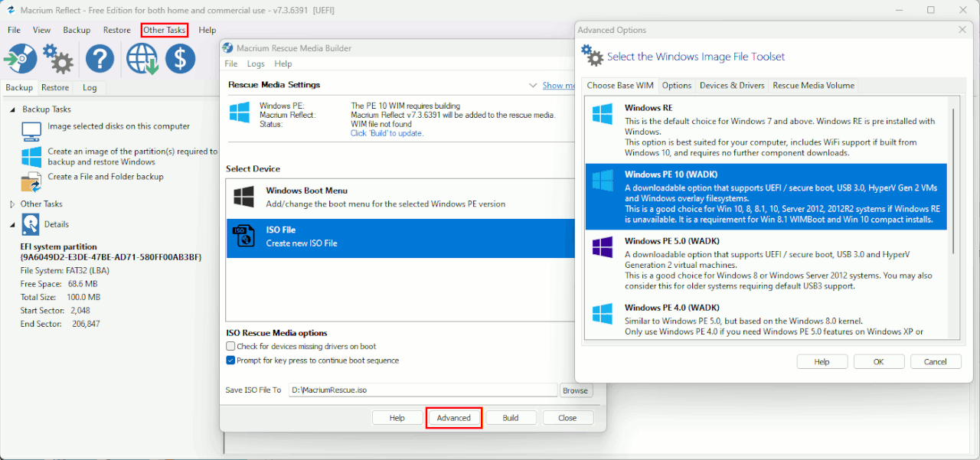Click the globe download toolbar icon
This screenshot has width=980, height=460.
[x=142, y=58]
